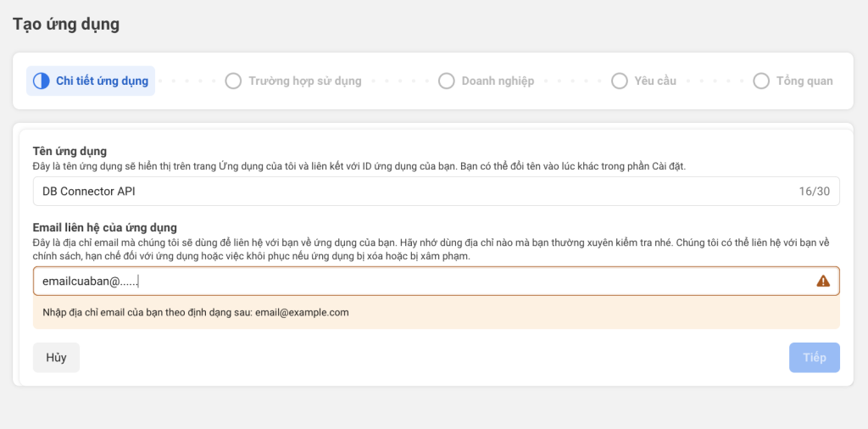Viewport: 868px width, 429px height.
Task: Click the Tên ứng dụng field label
Action: (x=75, y=151)
